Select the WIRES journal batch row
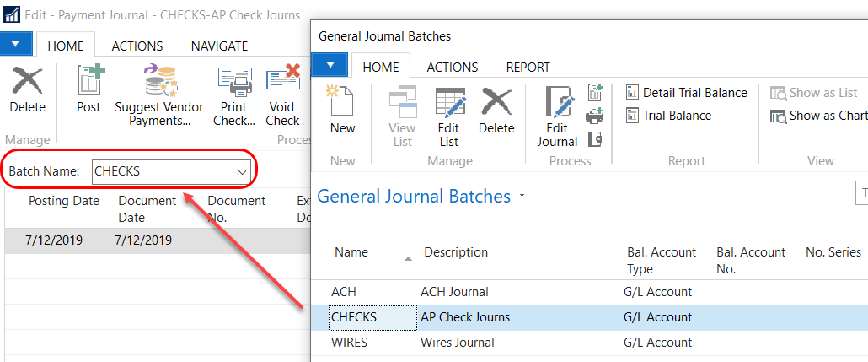The width and height of the screenshot is (868, 362). pyautogui.click(x=349, y=343)
